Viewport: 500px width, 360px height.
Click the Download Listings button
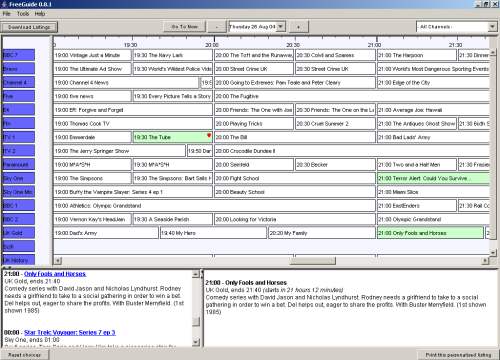[29, 27]
